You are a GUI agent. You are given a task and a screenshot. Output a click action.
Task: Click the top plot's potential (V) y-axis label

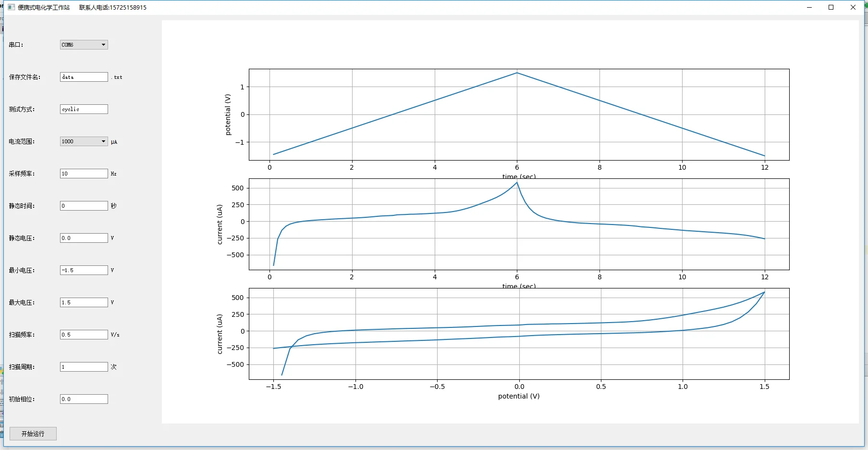228,114
